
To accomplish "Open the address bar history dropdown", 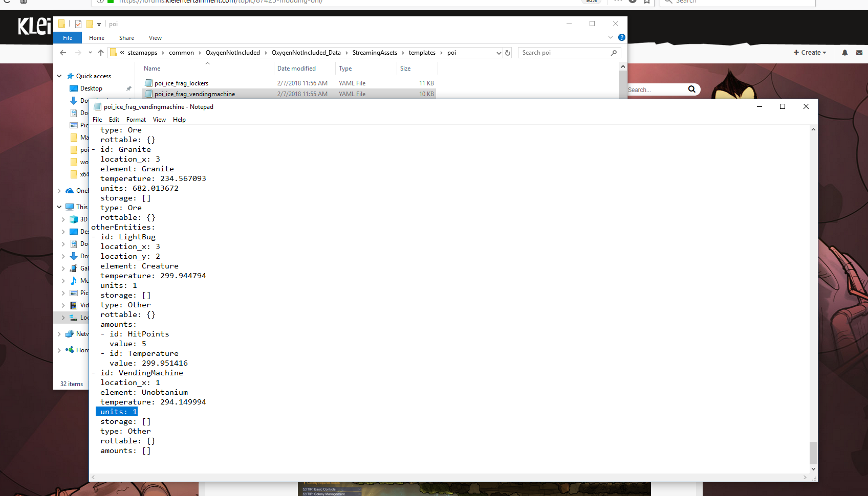I will pos(498,53).
